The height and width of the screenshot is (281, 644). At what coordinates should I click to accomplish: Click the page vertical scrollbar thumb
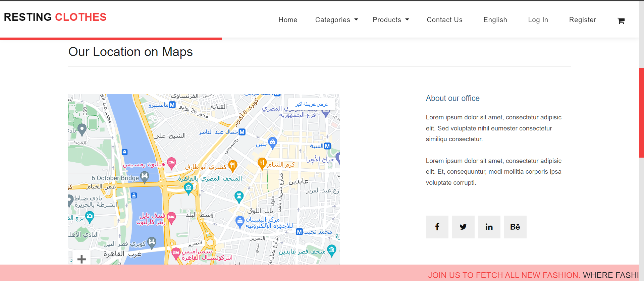coord(641,112)
